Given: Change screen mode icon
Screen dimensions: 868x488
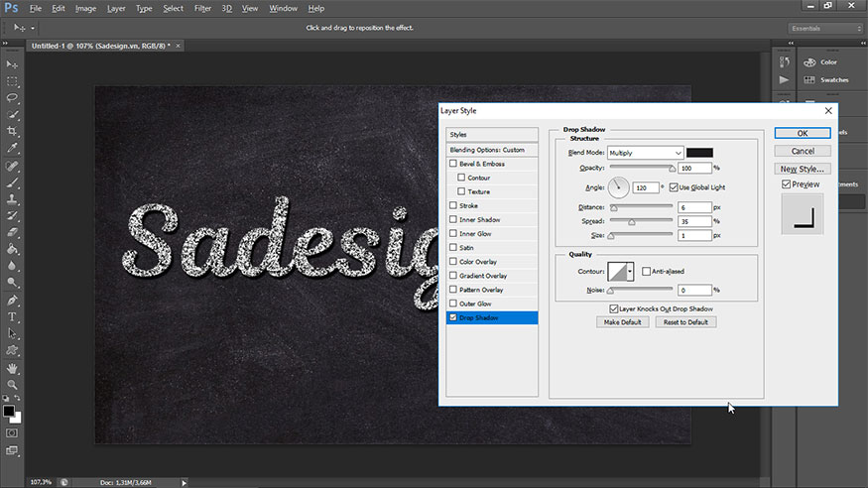Looking at the screenshot, I should tap(12, 450).
